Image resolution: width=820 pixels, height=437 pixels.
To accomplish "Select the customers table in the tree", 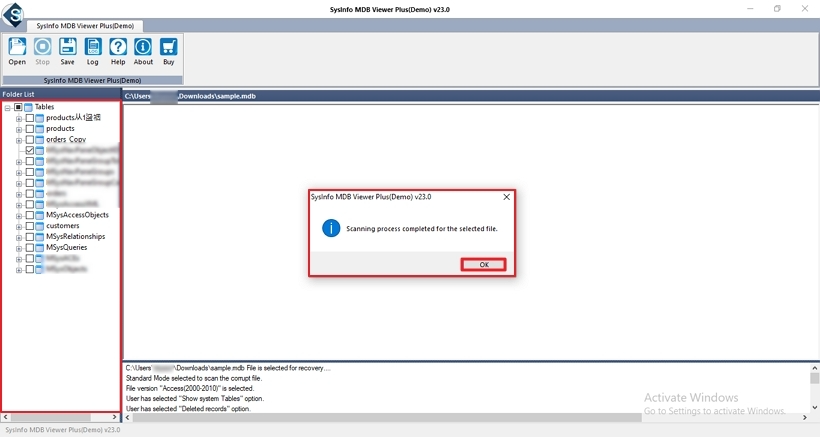I will tap(63, 226).
